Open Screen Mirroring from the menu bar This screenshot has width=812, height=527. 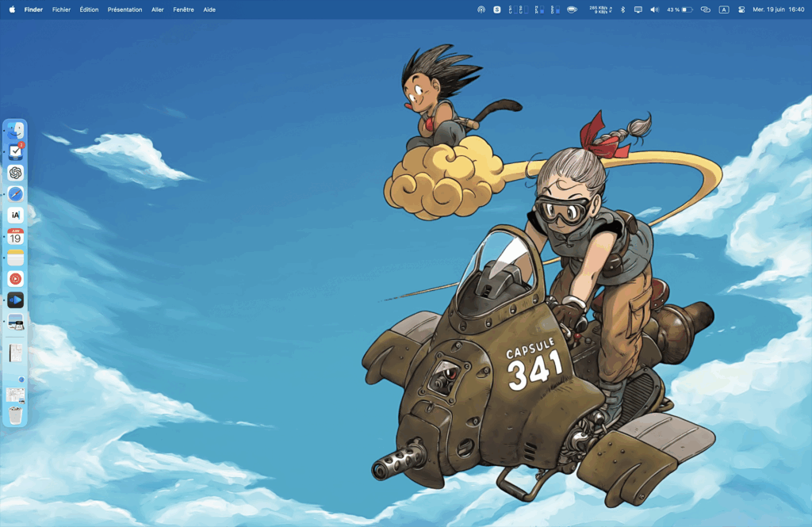point(638,9)
